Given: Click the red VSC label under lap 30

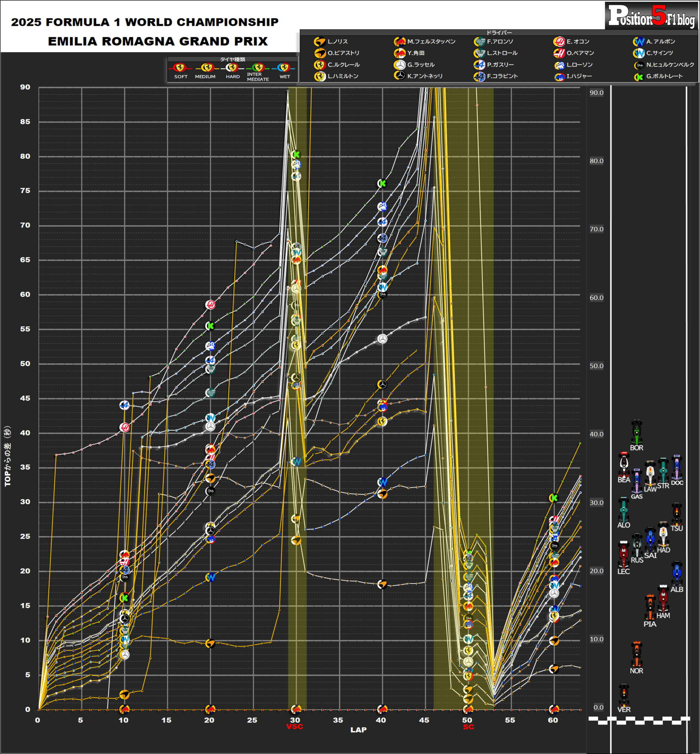Looking at the screenshot, I should click(x=295, y=727).
